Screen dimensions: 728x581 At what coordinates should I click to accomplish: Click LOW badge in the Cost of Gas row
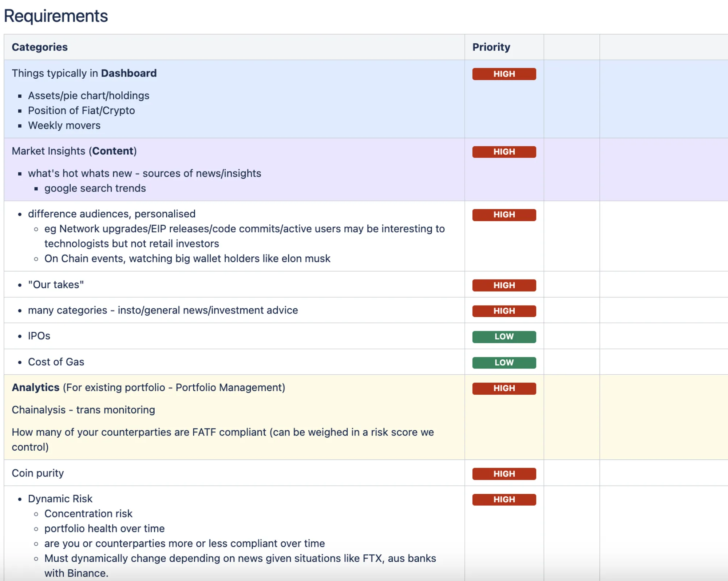click(x=504, y=363)
